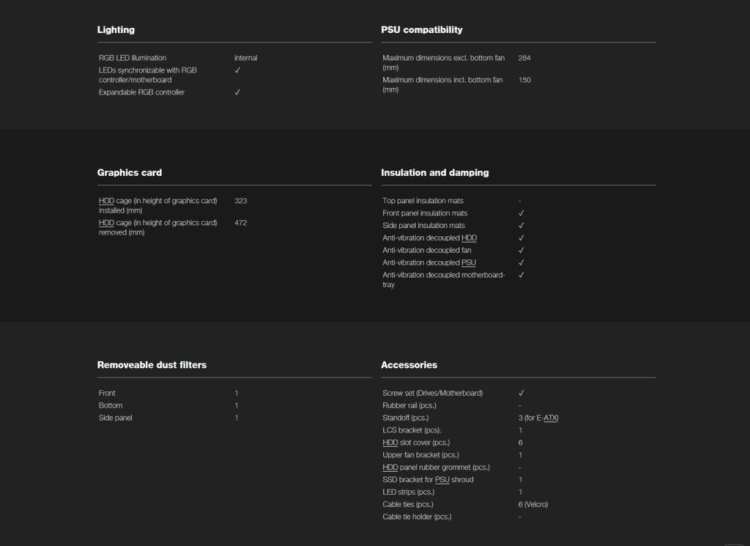The width and height of the screenshot is (750, 546).
Task: Click the Side panel insulation mats checkmark
Action: [521, 225]
